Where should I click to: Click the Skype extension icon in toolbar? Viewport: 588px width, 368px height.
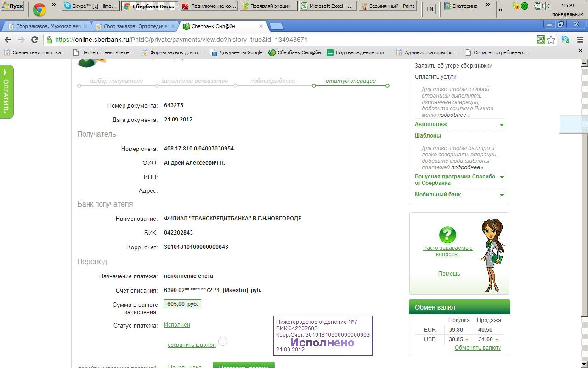tap(565, 40)
